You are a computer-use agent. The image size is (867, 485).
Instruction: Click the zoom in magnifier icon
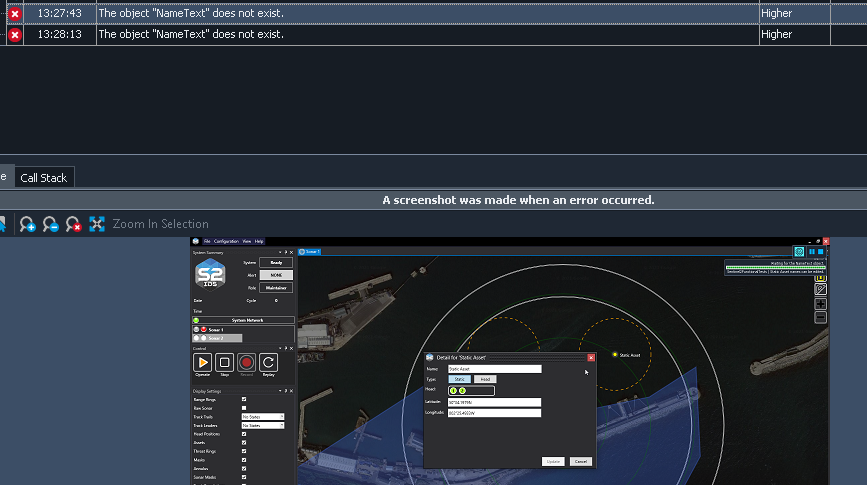(27, 225)
